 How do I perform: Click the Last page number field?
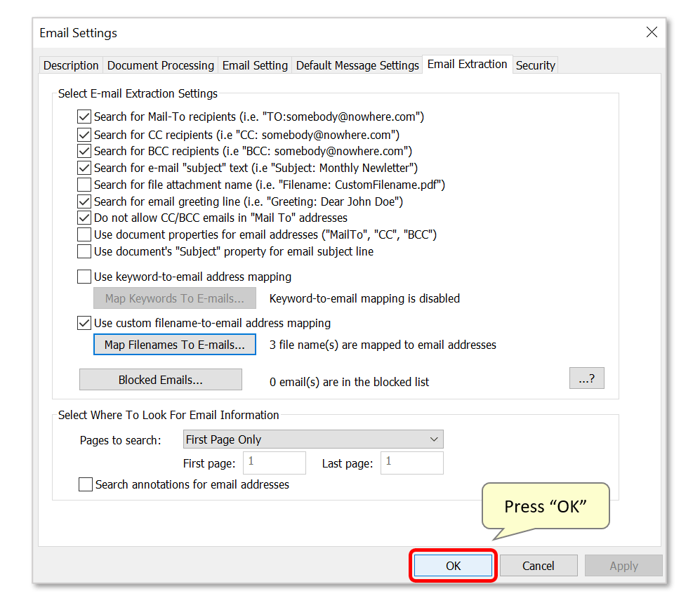click(412, 463)
